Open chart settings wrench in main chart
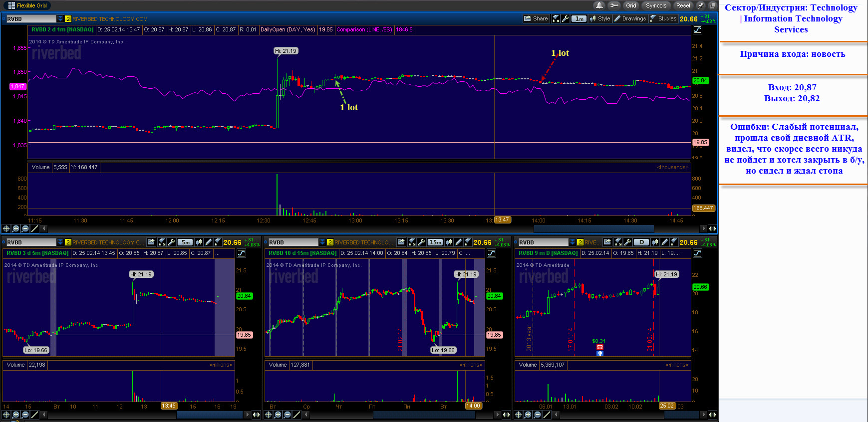The image size is (868, 422). click(565, 18)
